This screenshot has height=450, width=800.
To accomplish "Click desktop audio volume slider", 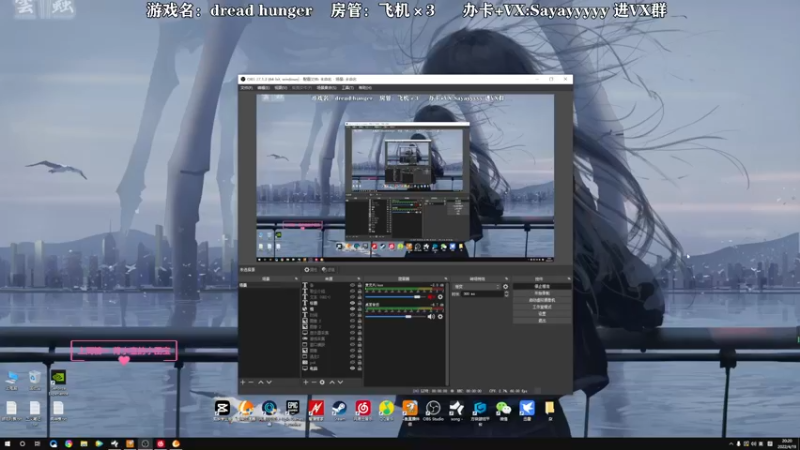I will (x=395, y=317).
